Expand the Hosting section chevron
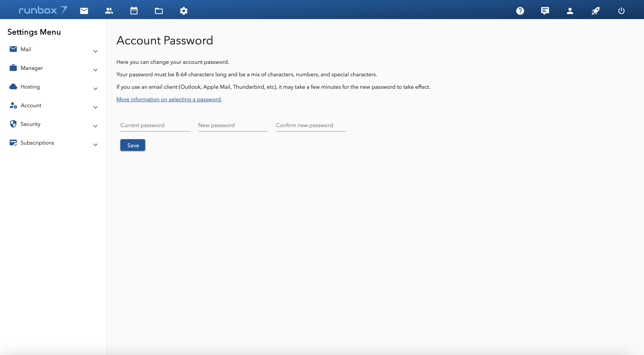Viewport: 644px width, 355px height. point(95,89)
